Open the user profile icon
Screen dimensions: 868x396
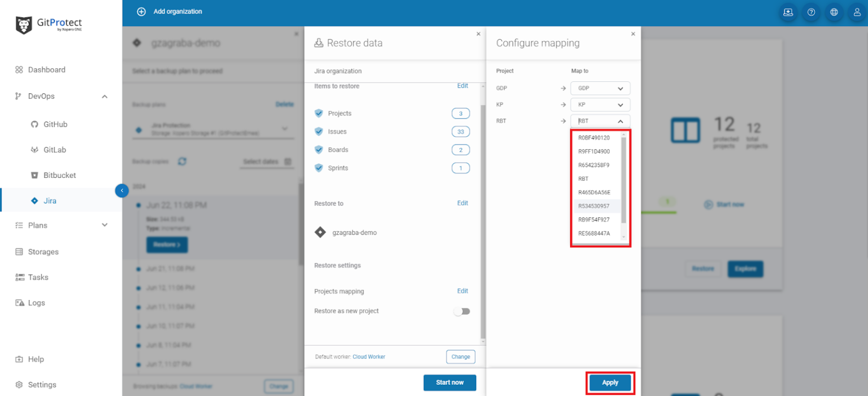(x=857, y=11)
